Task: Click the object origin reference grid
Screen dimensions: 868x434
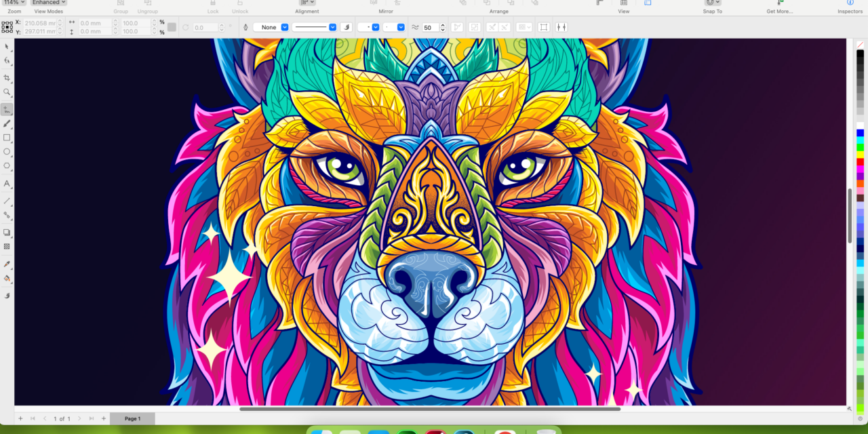Action: (7, 27)
